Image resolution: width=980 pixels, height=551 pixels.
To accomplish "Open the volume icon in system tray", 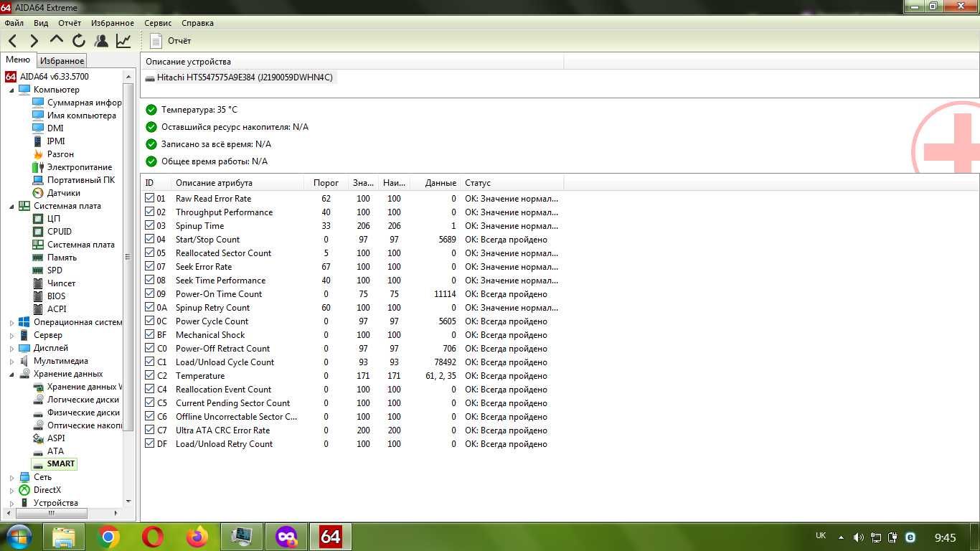I will point(858,537).
